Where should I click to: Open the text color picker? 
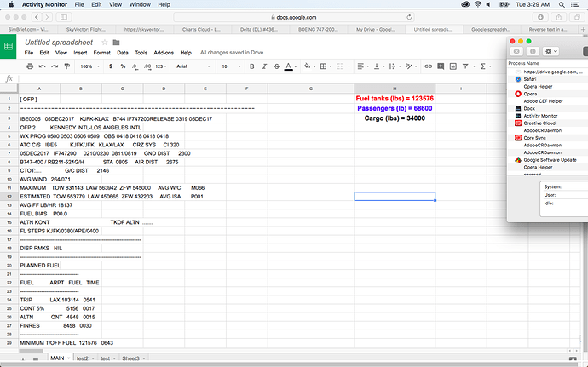(288, 66)
